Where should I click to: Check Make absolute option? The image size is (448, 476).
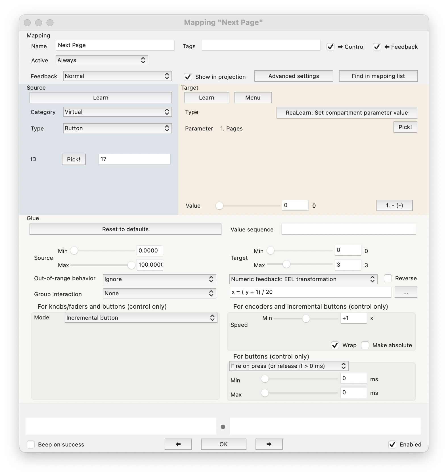(x=365, y=345)
